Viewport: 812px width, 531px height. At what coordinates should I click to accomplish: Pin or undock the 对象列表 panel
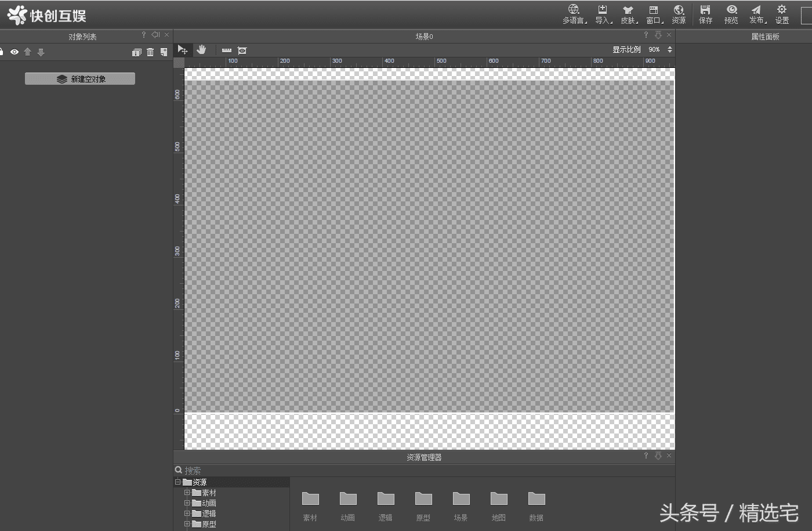(155, 35)
